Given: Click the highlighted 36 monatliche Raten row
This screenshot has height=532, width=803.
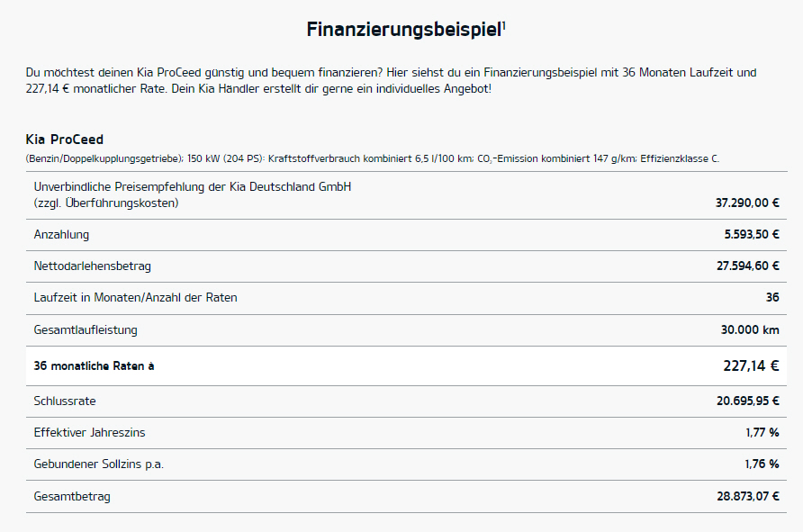Looking at the screenshot, I should (x=406, y=366).
